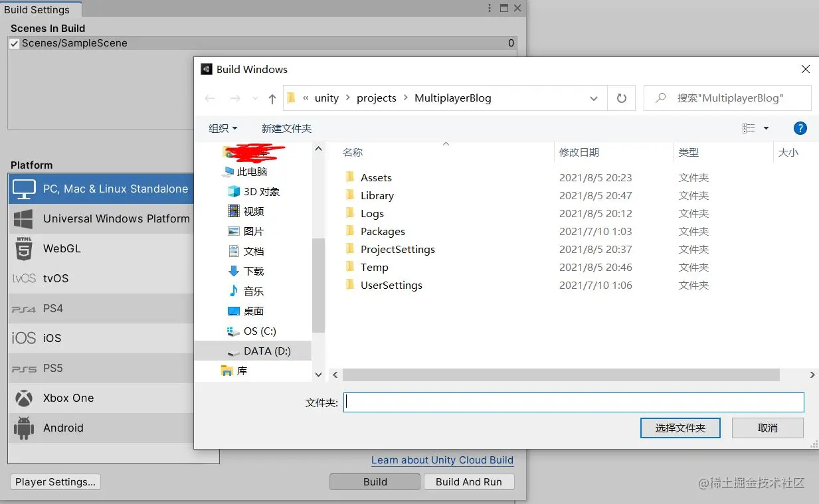Select the WebGL HTML5 icon
819x504 pixels.
pyautogui.click(x=24, y=249)
